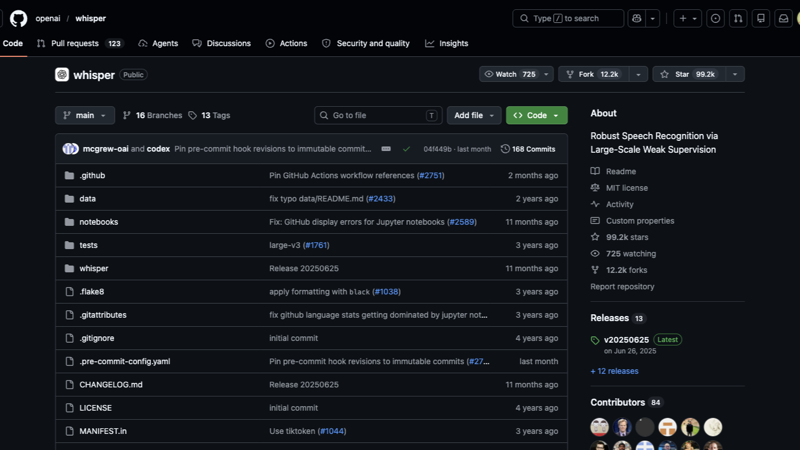Click the openai owner breadcrumb

48,18
